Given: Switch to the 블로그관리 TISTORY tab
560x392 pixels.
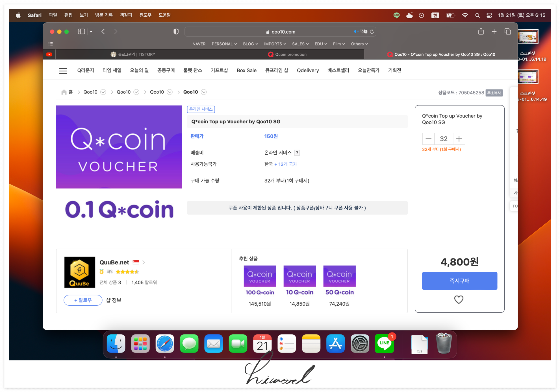Looking at the screenshot, I should click(133, 54).
